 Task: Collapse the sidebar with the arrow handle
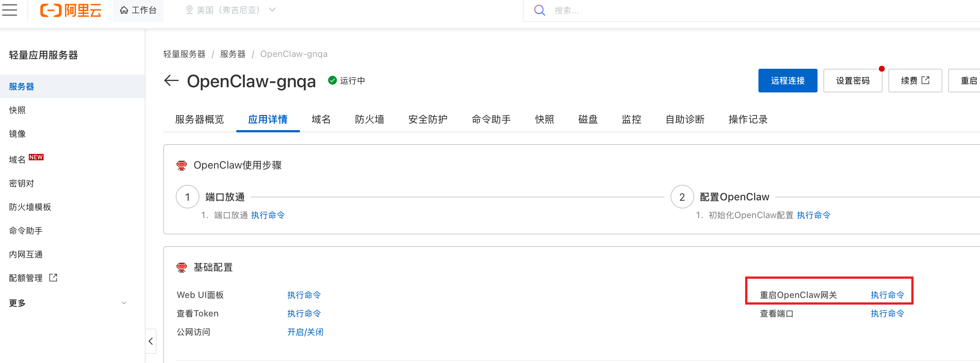pyautogui.click(x=151, y=341)
